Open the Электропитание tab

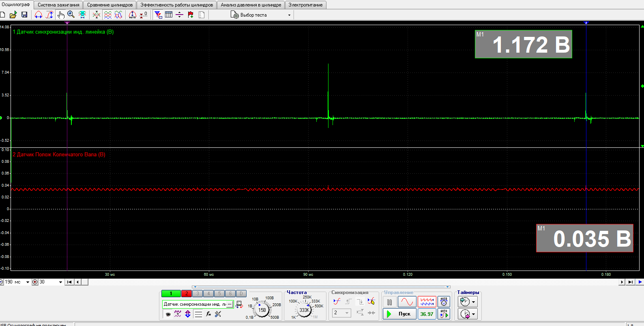[x=306, y=5]
